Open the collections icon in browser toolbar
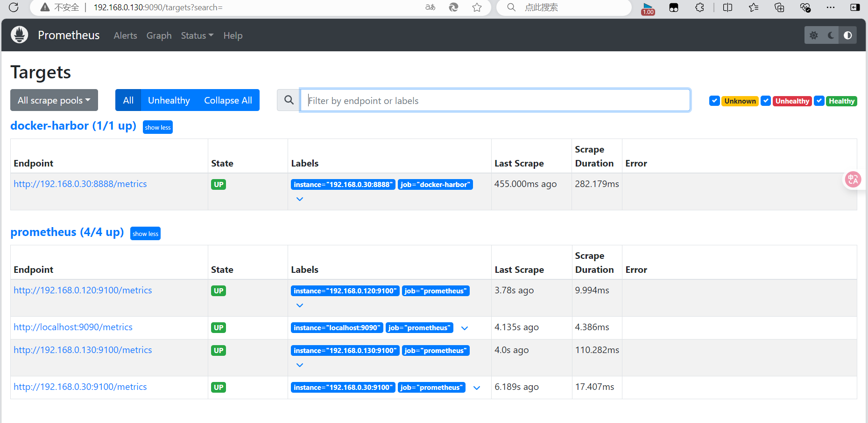Screen dimensions: 868x423 tap(779, 7)
